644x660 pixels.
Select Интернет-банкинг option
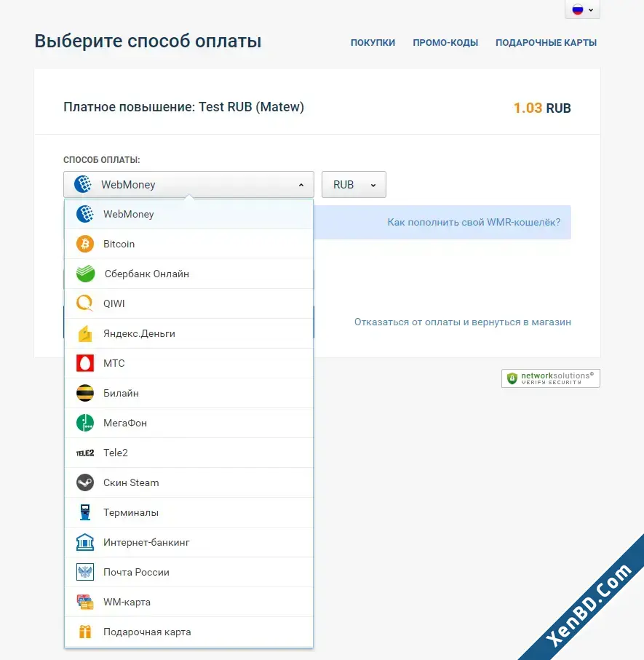[188, 542]
